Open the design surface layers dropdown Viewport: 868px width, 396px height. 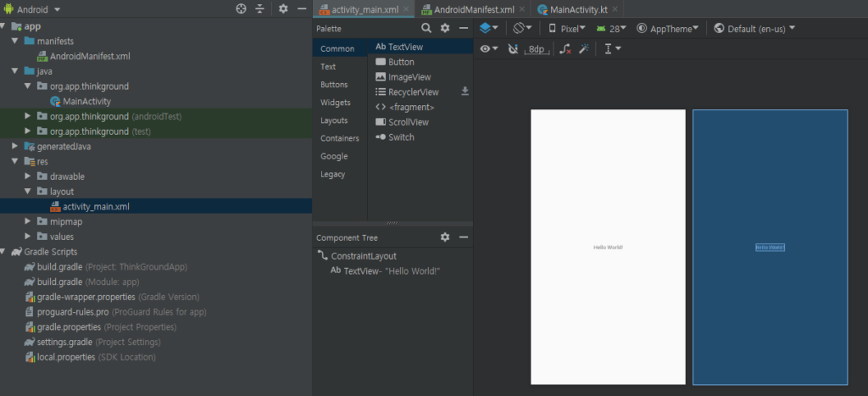pyautogui.click(x=489, y=28)
